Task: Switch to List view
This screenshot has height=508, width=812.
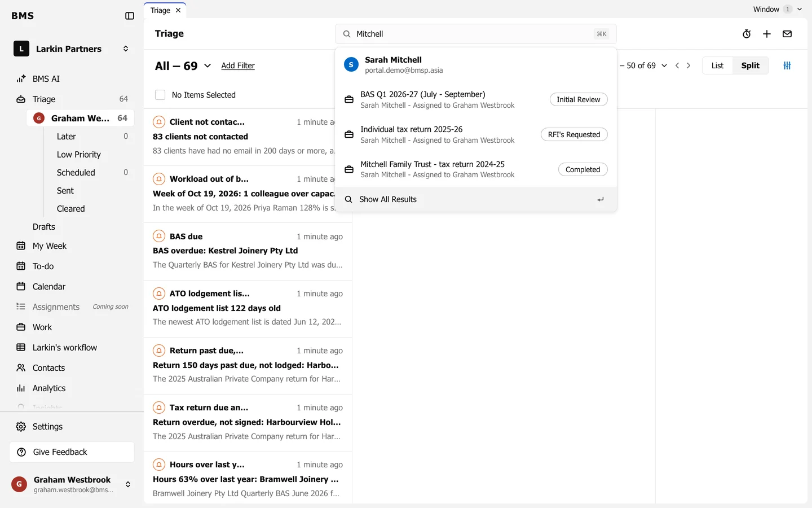Action: coord(717,65)
